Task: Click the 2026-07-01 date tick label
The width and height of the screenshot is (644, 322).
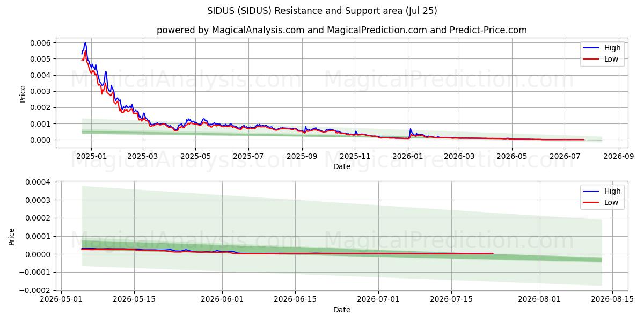Action: pyautogui.click(x=378, y=299)
